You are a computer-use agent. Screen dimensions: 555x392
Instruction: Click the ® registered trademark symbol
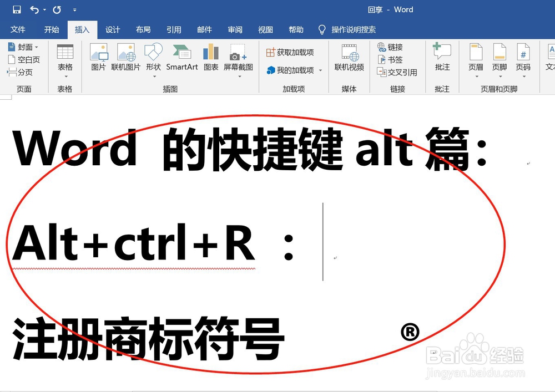pyautogui.click(x=410, y=332)
